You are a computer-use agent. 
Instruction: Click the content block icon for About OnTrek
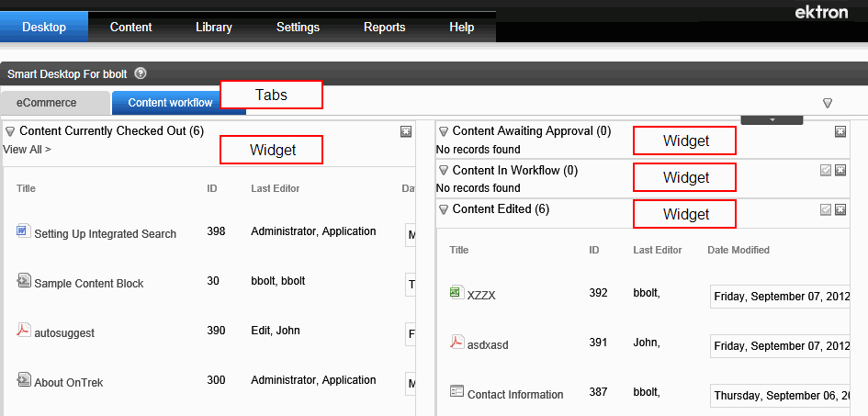click(x=23, y=379)
